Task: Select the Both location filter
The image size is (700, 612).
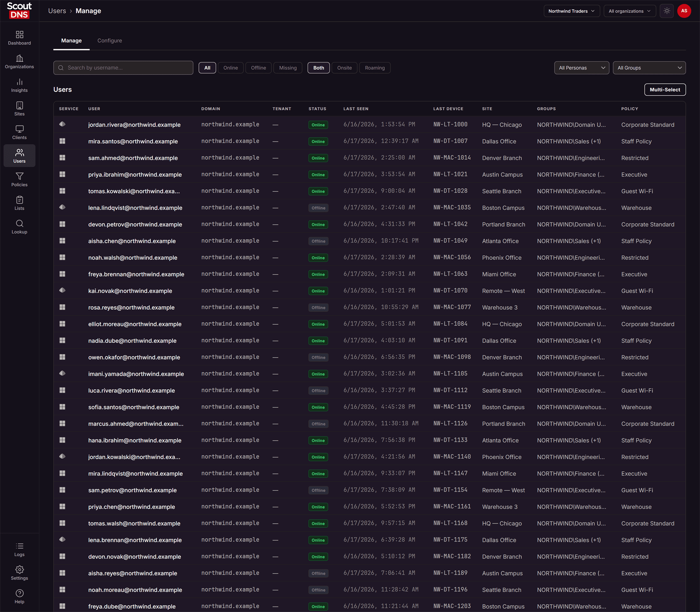Action: point(319,68)
